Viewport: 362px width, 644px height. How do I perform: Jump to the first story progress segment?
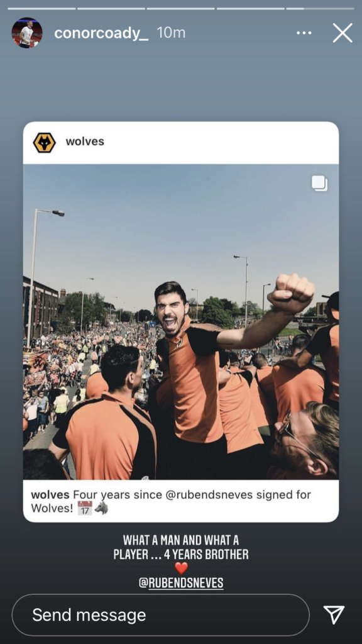41,8
